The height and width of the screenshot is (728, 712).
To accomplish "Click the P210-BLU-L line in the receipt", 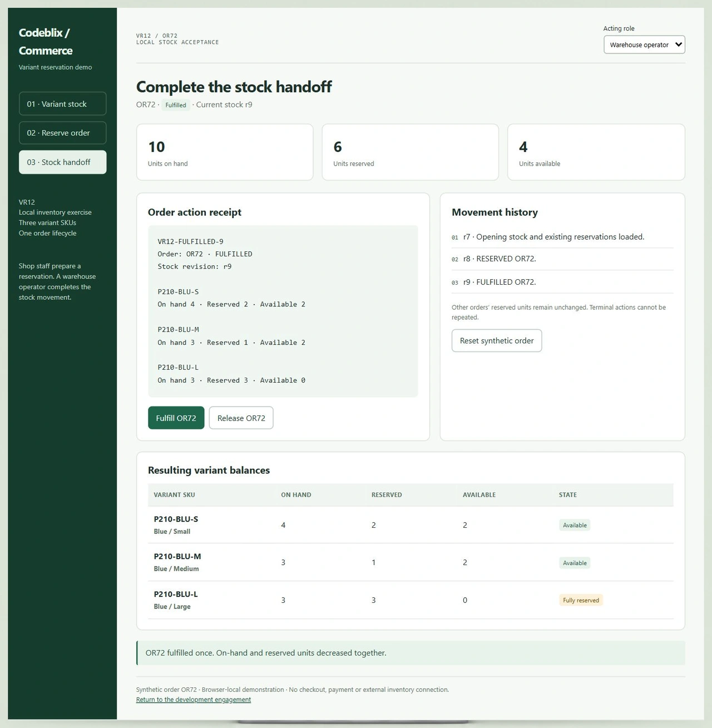I will [178, 368].
